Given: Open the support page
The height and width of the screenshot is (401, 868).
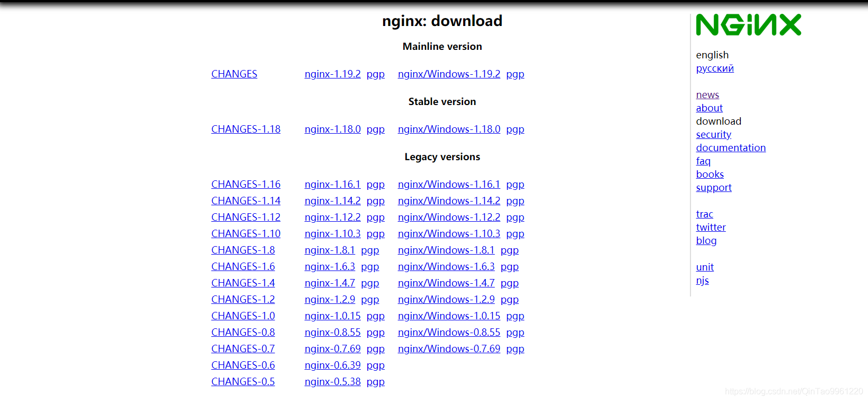Looking at the screenshot, I should coord(714,188).
